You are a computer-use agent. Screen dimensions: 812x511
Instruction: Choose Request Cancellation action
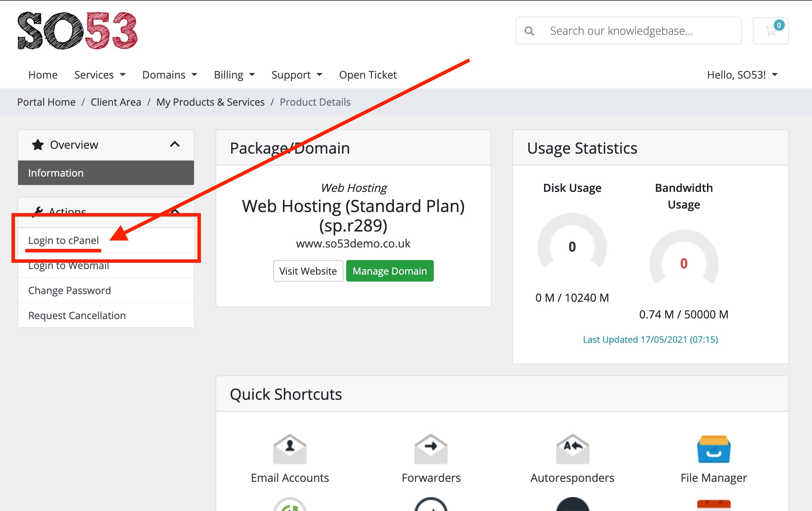tap(106, 315)
